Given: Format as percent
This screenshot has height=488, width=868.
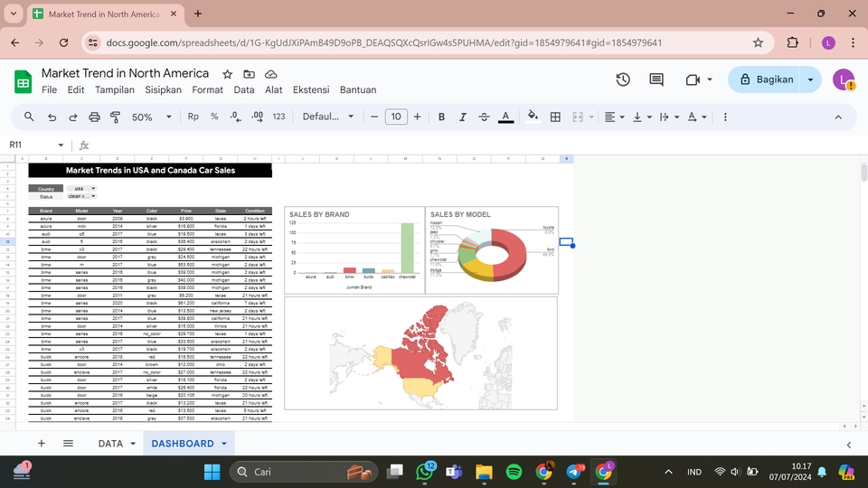Looking at the screenshot, I should (214, 117).
